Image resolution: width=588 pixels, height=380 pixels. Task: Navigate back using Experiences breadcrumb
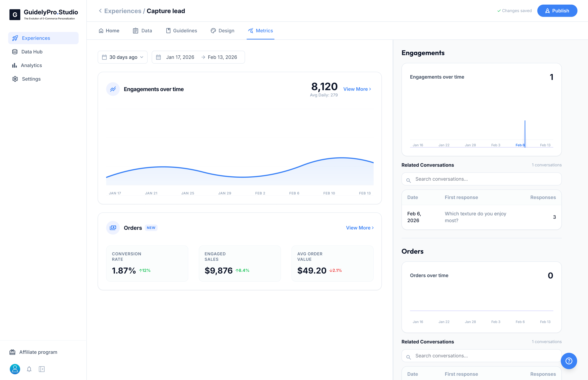123,11
